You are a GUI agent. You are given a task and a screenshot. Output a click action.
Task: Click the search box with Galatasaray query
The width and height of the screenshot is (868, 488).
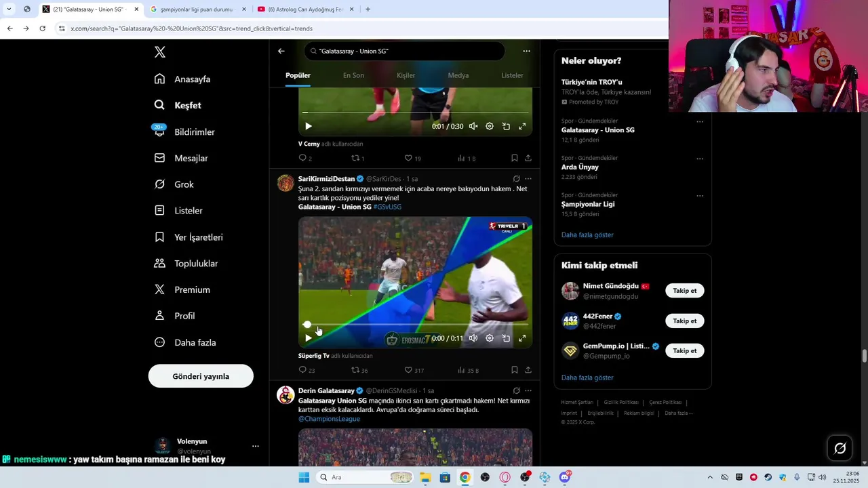tap(404, 51)
